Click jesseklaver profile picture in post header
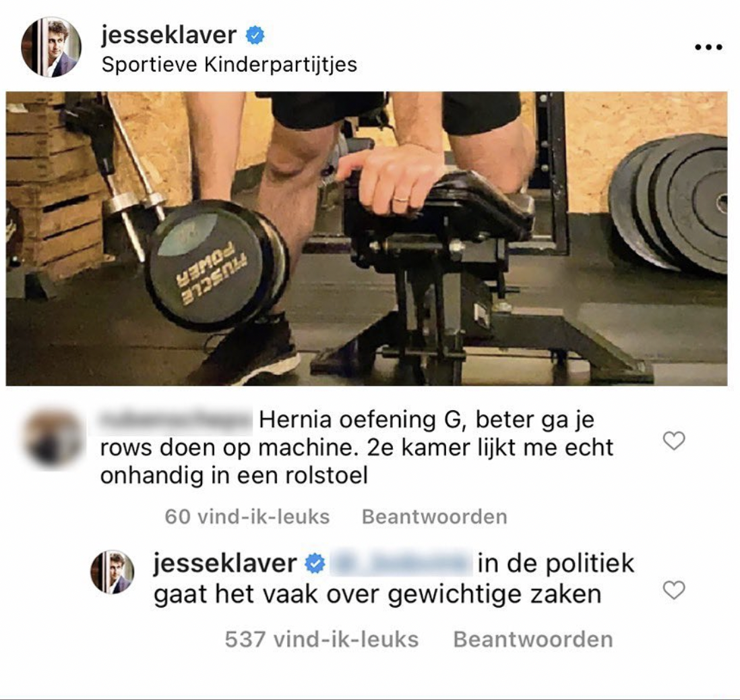Screen dimensions: 740x700 coord(51,47)
